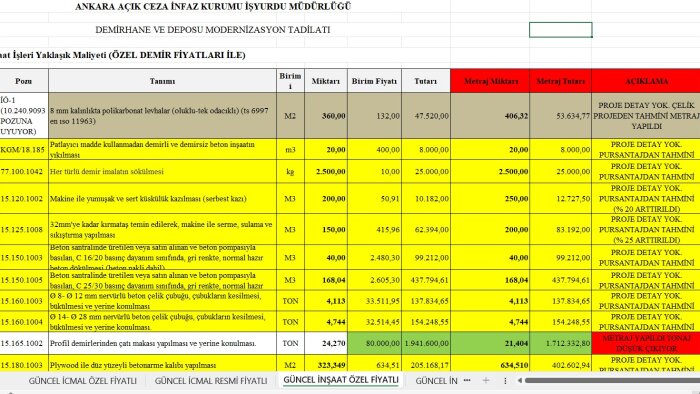Image resolution: width=700 pixels, height=394 pixels.
Task: Select the polikarbonat levhalar description cell
Action: pos(162,116)
